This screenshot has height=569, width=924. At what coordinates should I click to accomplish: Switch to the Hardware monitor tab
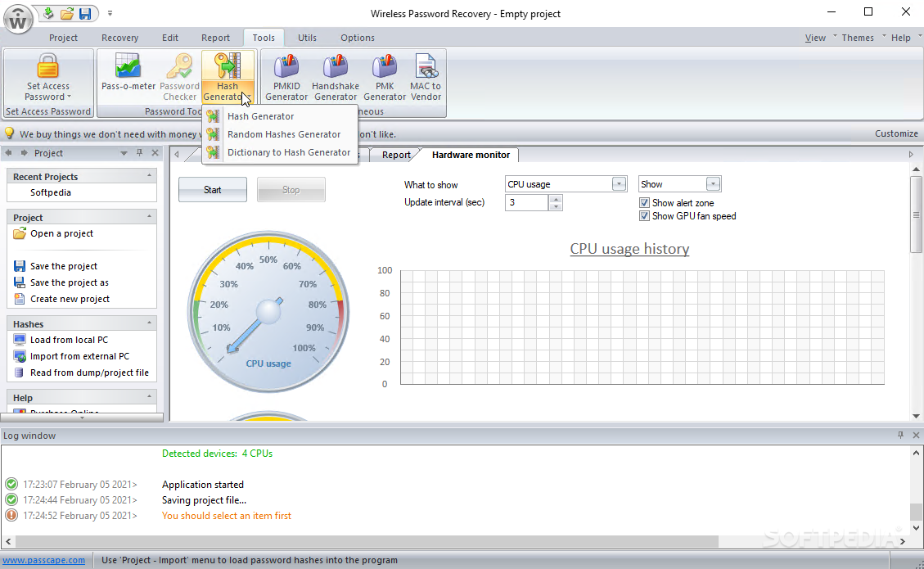click(471, 155)
